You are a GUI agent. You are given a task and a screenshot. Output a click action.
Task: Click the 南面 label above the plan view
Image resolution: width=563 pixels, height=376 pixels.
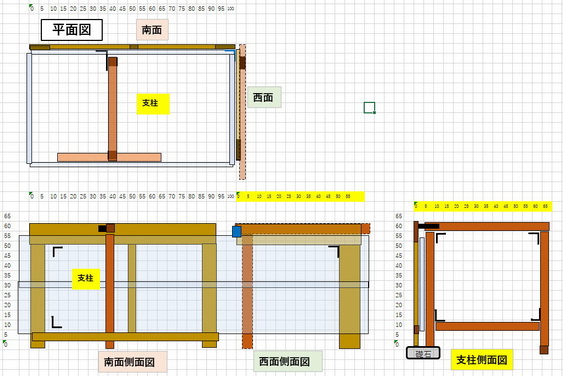[x=152, y=30]
